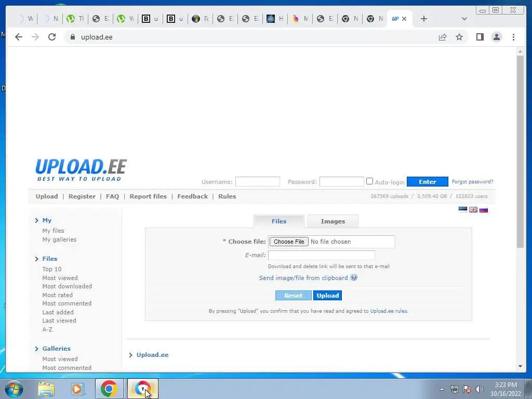Click the blue Upload button
The width and height of the screenshot is (532, 399).
[327, 296]
